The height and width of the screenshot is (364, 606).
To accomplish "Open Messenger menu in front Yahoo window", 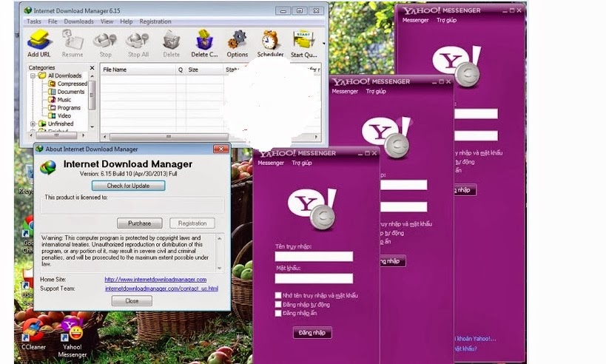I will [x=271, y=163].
